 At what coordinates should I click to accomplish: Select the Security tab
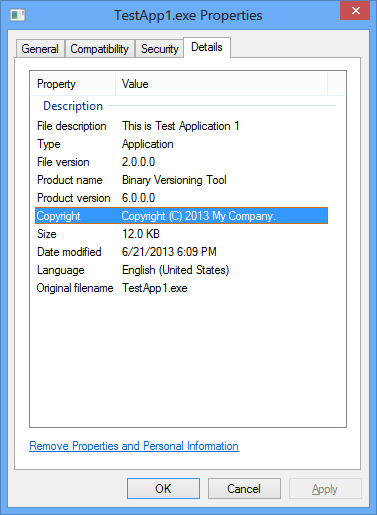(159, 49)
